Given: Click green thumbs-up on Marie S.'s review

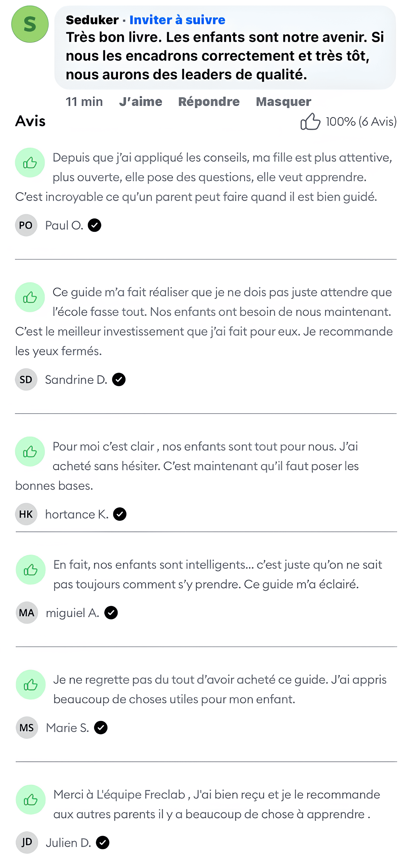Looking at the screenshot, I should [x=31, y=685].
